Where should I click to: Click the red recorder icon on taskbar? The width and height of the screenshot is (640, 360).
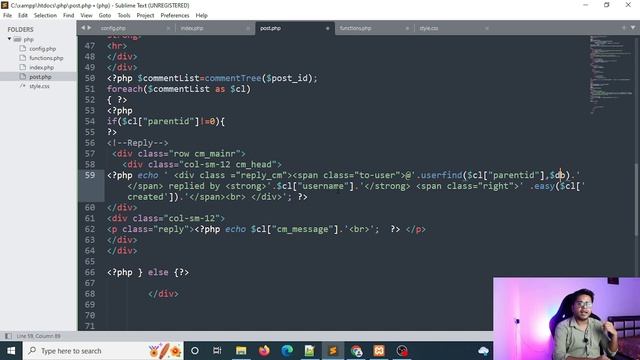[402, 351]
